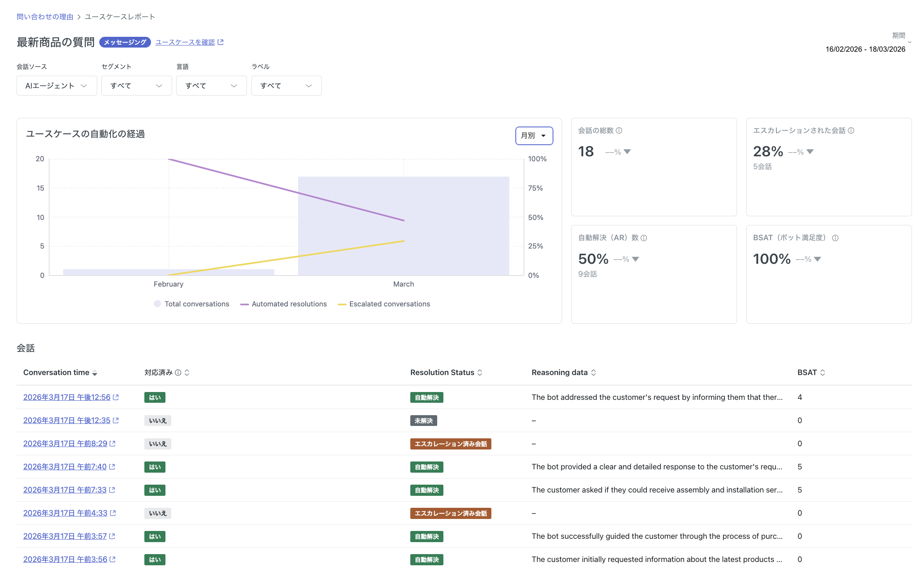This screenshot has width=924, height=569.
Task: Open the 2026年3月17日 午後12:56 conversation external link
Action: (115, 397)
